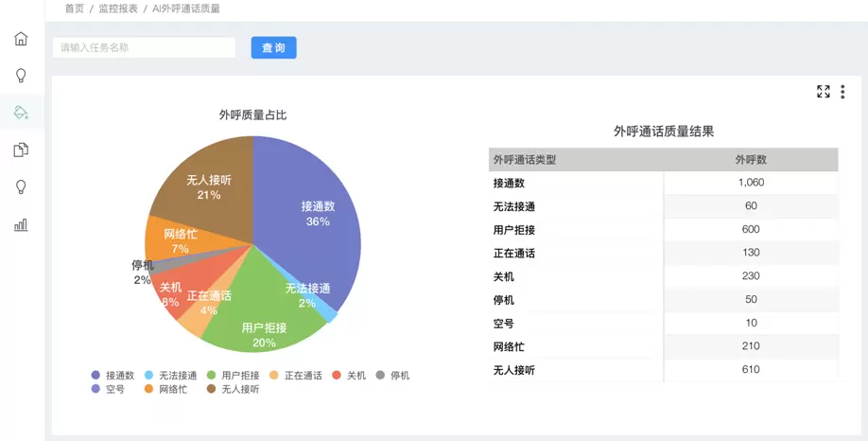Hide 无人接听 series via legend
This screenshot has width=868, height=441.
232,389
